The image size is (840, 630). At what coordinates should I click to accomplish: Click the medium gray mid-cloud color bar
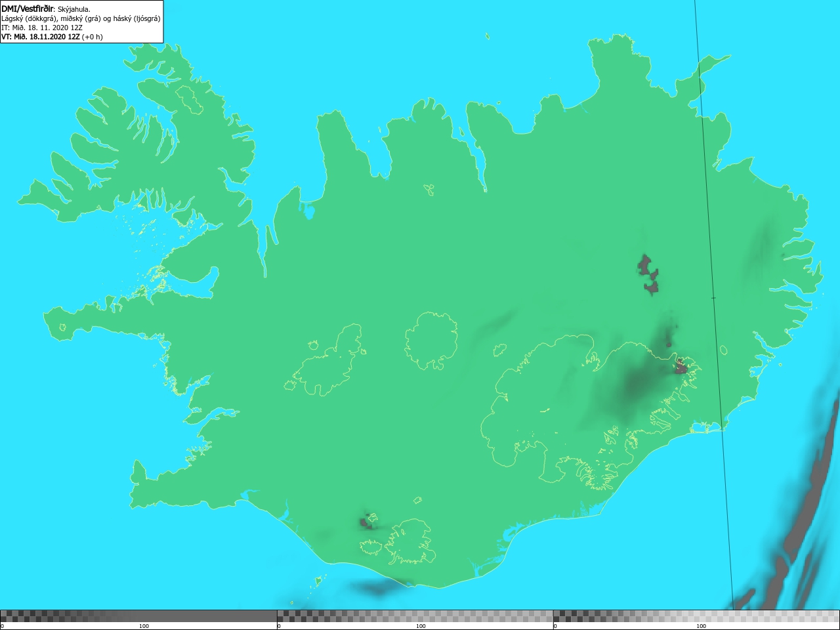pos(415,616)
